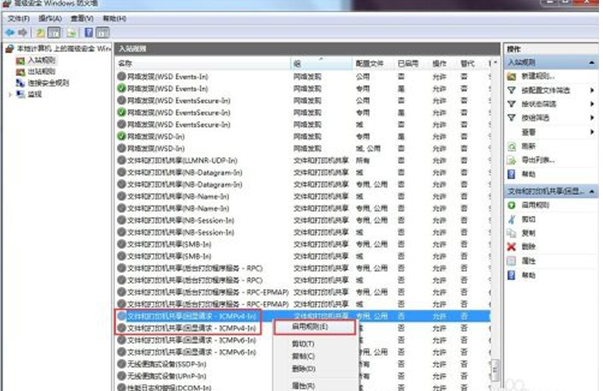This screenshot has height=391, width=603.
Task: Choose 属性(R) in the context menu
Action: tap(303, 386)
